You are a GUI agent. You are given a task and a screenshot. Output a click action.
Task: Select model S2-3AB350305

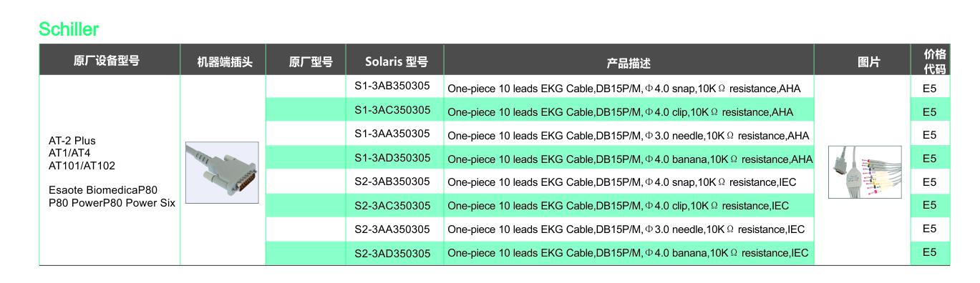click(x=392, y=182)
